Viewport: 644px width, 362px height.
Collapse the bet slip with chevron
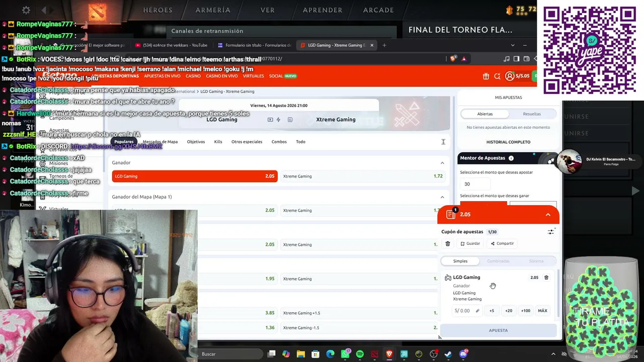(548, 215)
